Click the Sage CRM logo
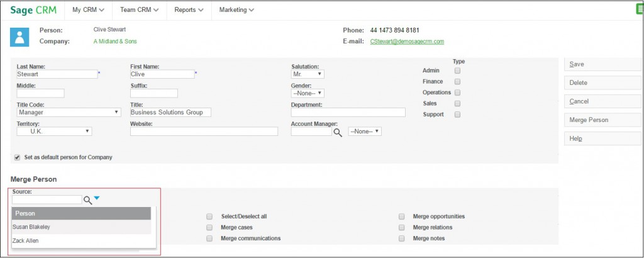The width and height of the screenshot is (644, 258). point(33,10)
